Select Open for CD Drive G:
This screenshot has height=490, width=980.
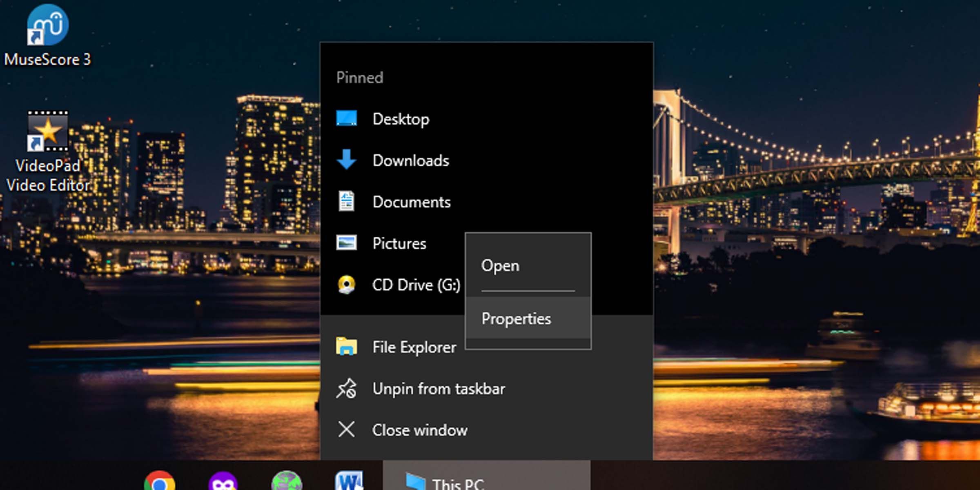[500, 266]
